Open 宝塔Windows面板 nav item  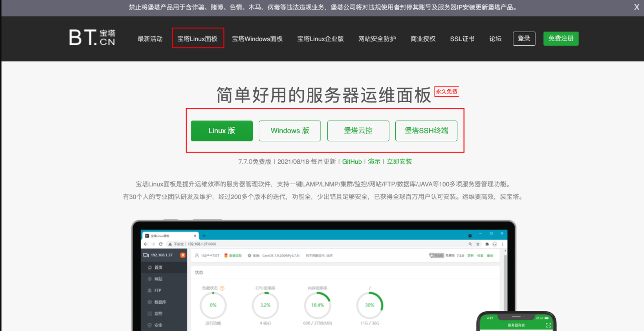(x=257, y=39)
